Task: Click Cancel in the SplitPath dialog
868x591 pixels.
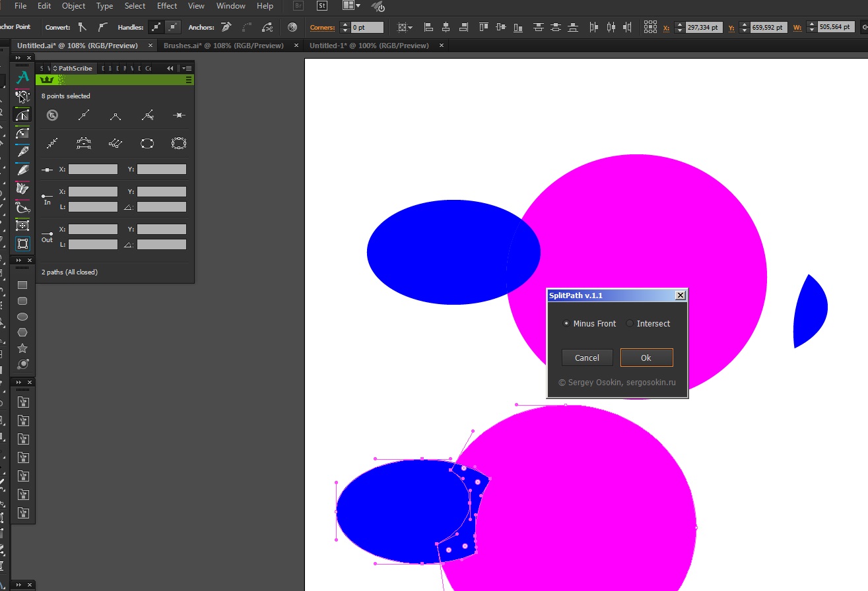Action: point(587,358)
